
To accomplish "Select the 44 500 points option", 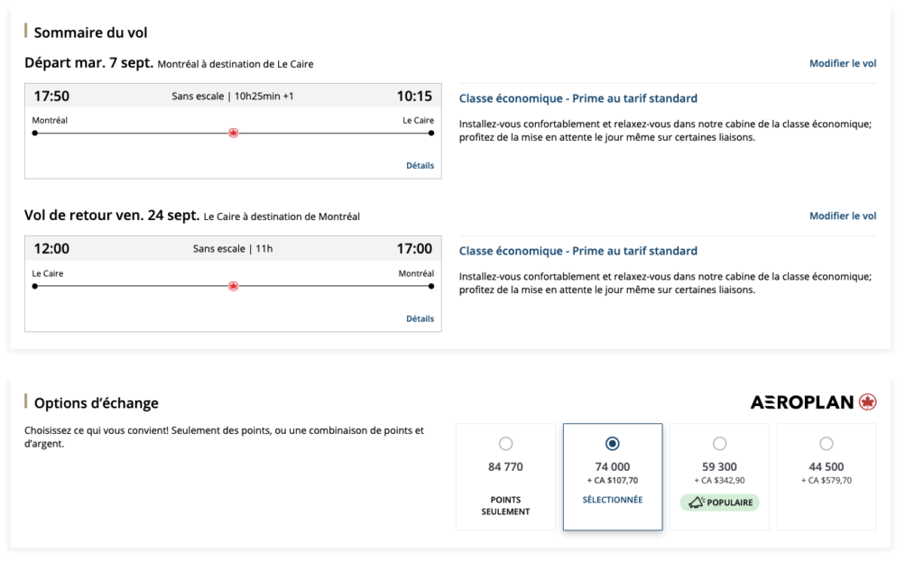I will [x=826, y=443].
